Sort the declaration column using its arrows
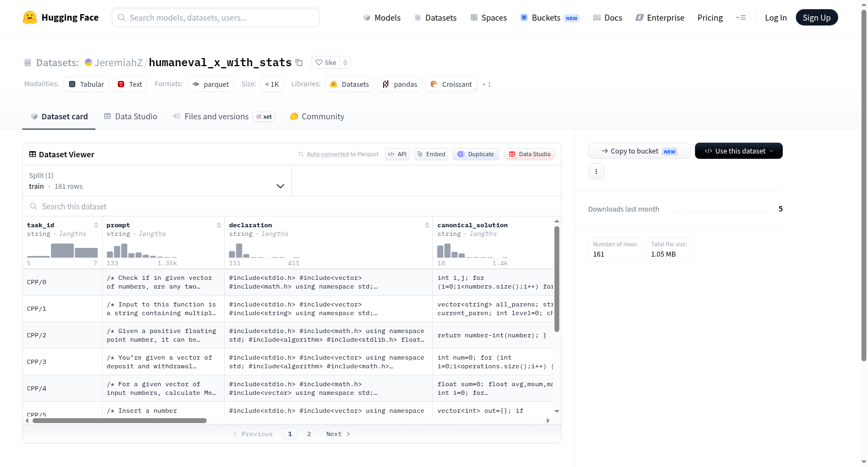Screen dimensions: 868x467 click(427, 225)
